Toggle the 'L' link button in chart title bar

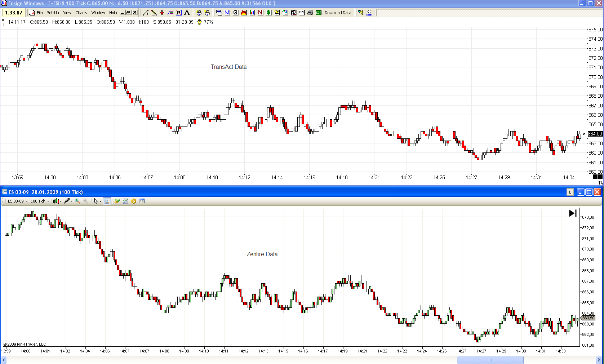click(570, 192)
